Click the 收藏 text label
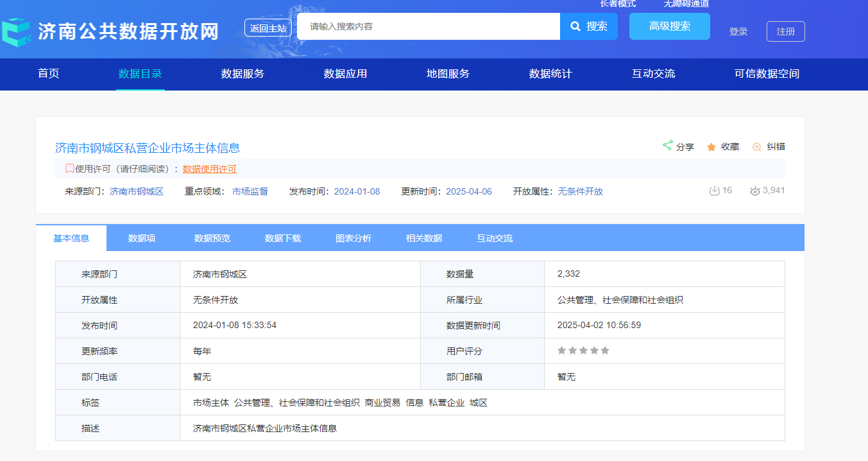Screen dimensions: 868x461 [x=730, y=147]
